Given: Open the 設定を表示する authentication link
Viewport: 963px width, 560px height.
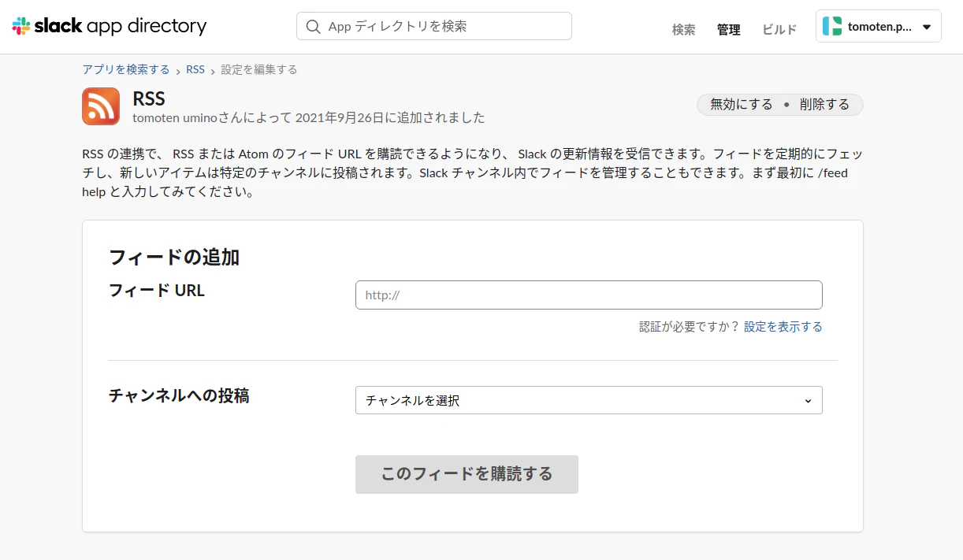Looking at the screenshot, I should click(x=783, y=327).
